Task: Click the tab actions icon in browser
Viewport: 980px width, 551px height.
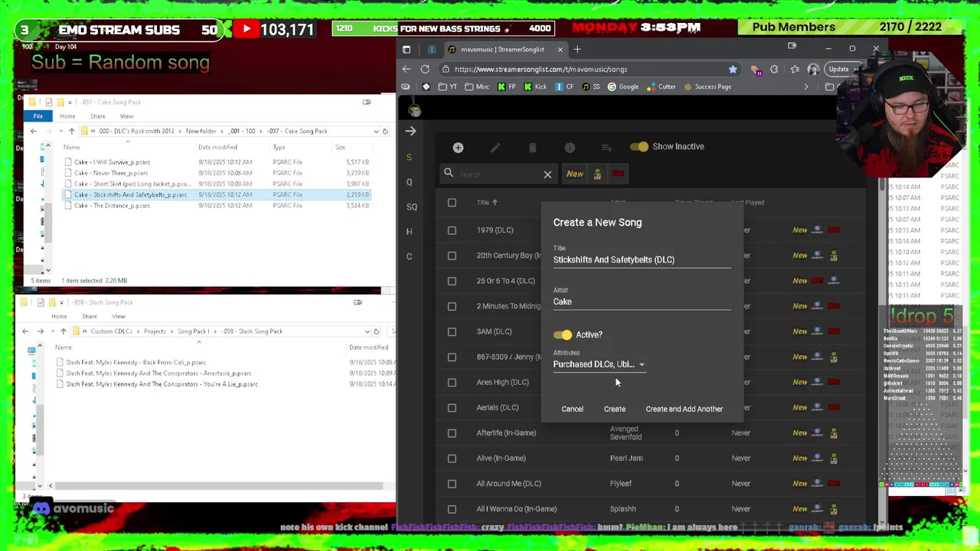Action: point(407,50)
